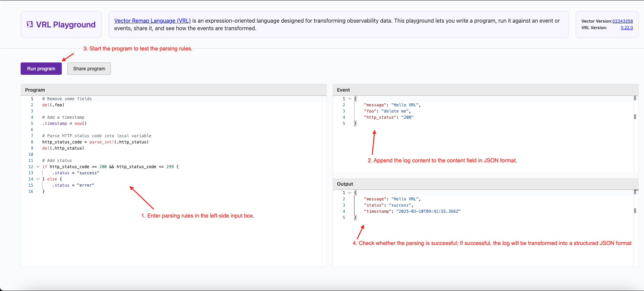Click the "foo": "delete me" line in Event
Image resolution: width=644 pixels, height=291 pixels.
coord(387,111)
